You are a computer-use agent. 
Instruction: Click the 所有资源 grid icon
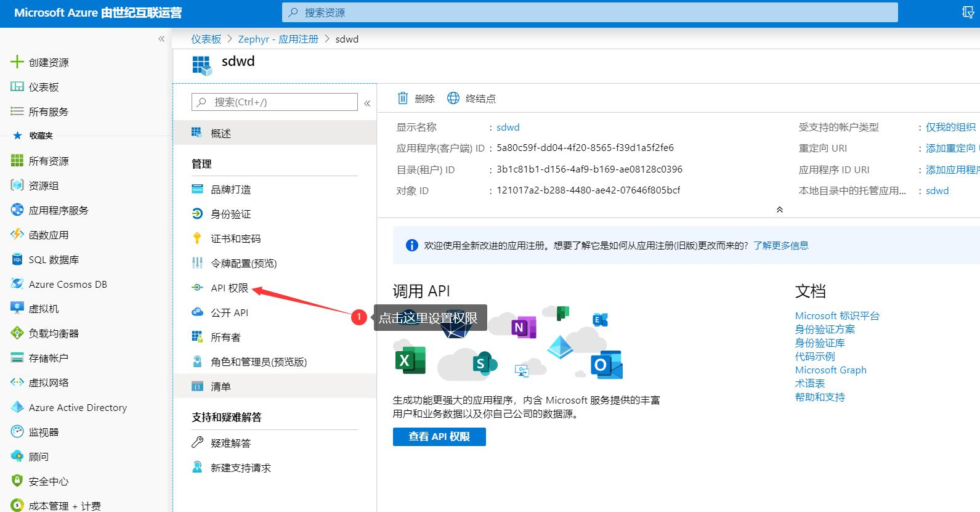click(17, 161)
